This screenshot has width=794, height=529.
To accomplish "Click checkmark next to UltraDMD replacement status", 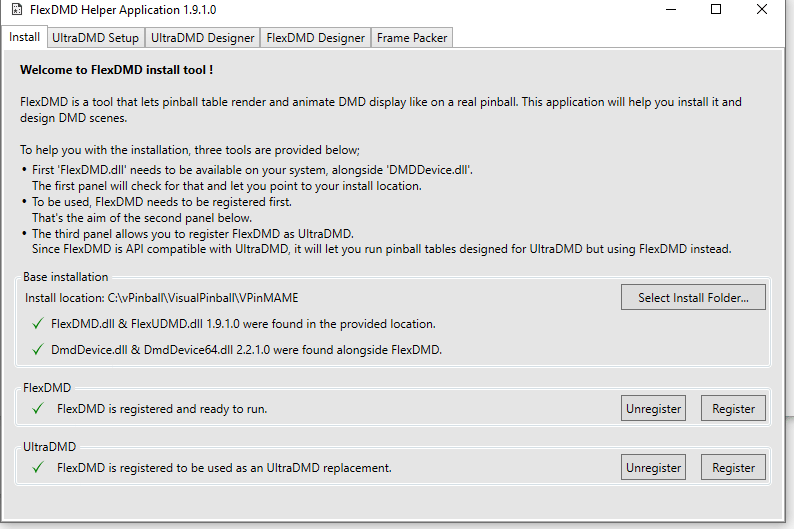I will pos(38,467).
